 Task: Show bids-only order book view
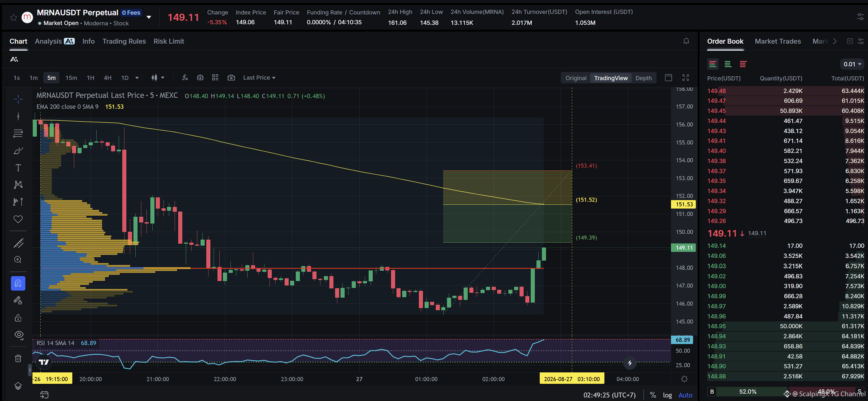point(728,64)
